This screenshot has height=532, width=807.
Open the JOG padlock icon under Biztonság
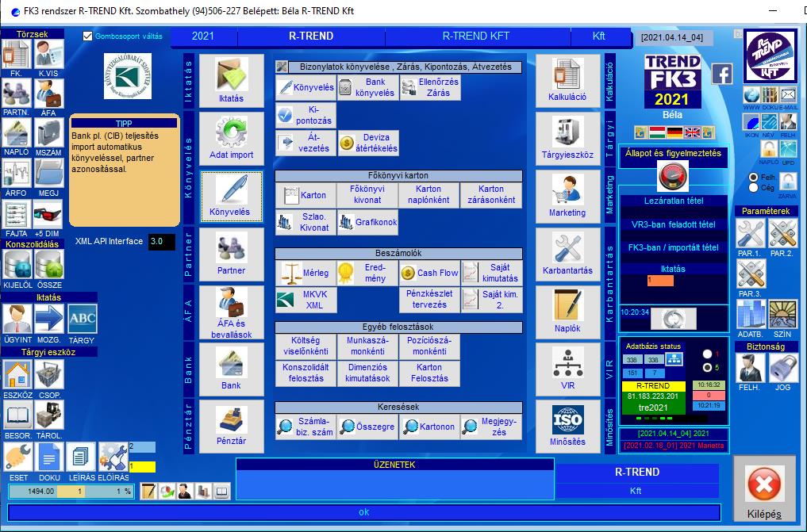783,368
